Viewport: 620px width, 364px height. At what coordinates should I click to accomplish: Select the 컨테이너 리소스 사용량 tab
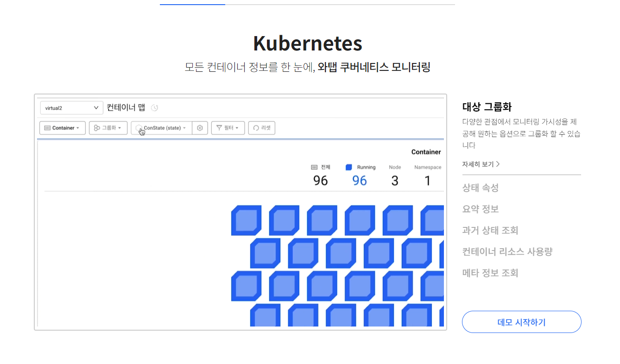click(507, 251)
